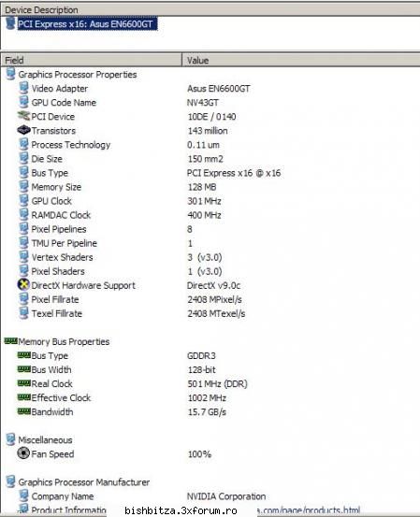Click the Video Adapter row icon

point(23,88)
